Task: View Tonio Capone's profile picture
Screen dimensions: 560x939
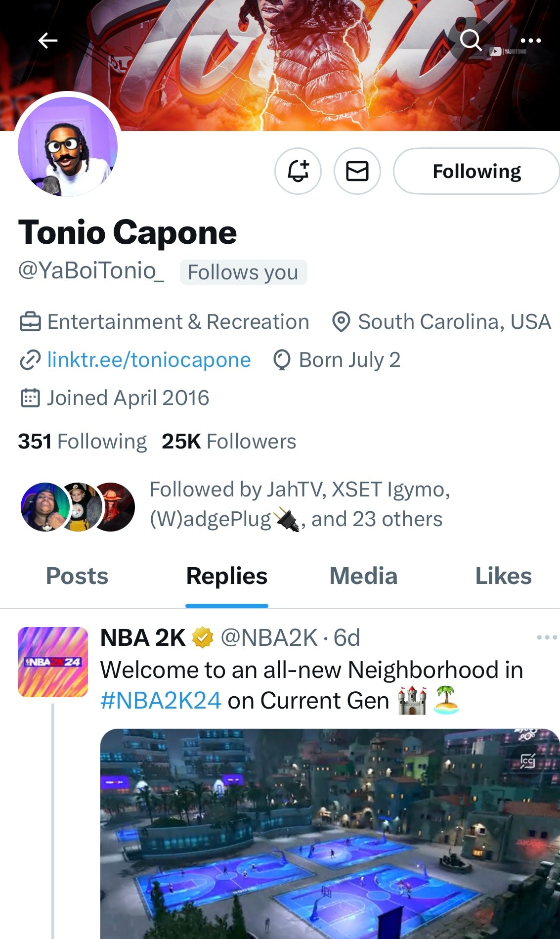Action: pyautogui.click(x=68, y=146)
